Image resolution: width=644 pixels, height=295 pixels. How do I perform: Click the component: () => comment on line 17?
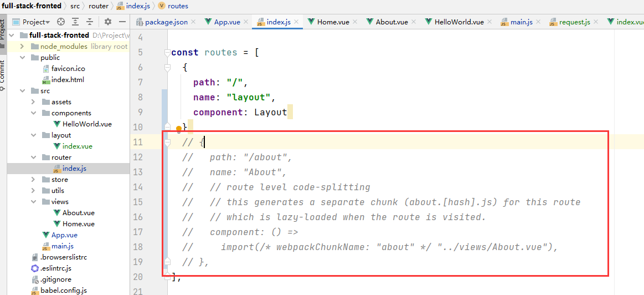(254, 232)
